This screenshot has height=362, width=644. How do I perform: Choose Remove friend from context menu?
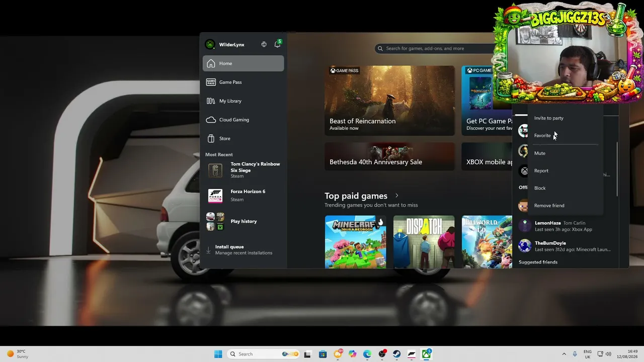click(x=549, y=206)
